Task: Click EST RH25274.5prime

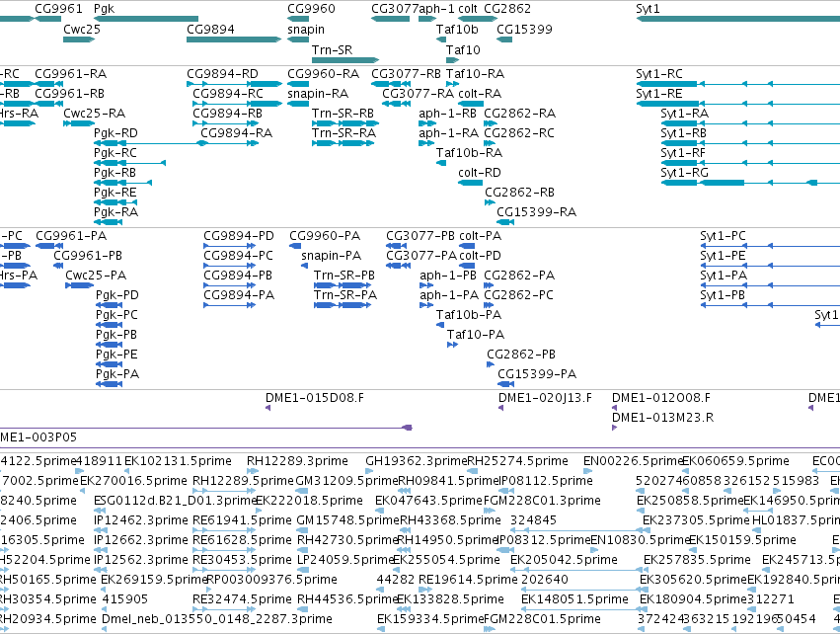Action: point(517,461)
